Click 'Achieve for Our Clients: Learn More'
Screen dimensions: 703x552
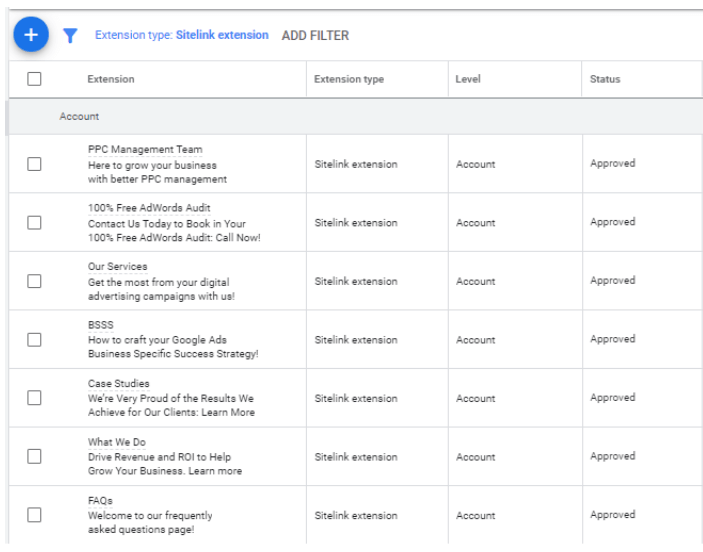click(171, 412)
